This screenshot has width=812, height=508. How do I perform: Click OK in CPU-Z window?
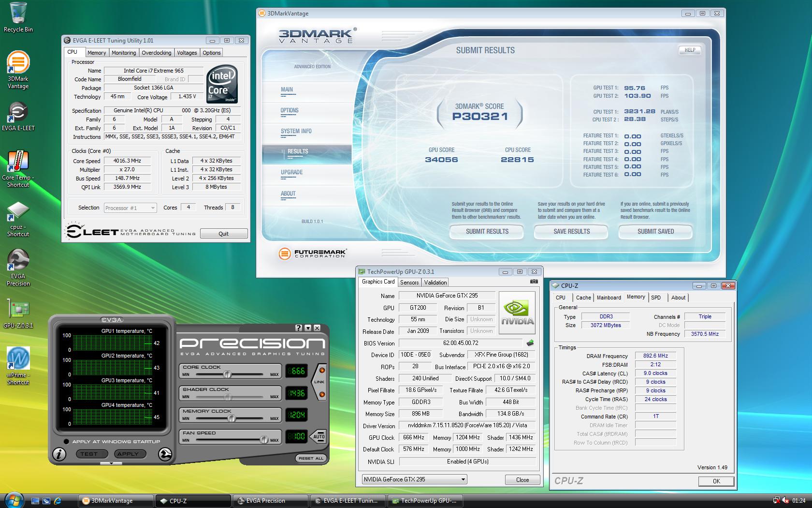point(716,481)
